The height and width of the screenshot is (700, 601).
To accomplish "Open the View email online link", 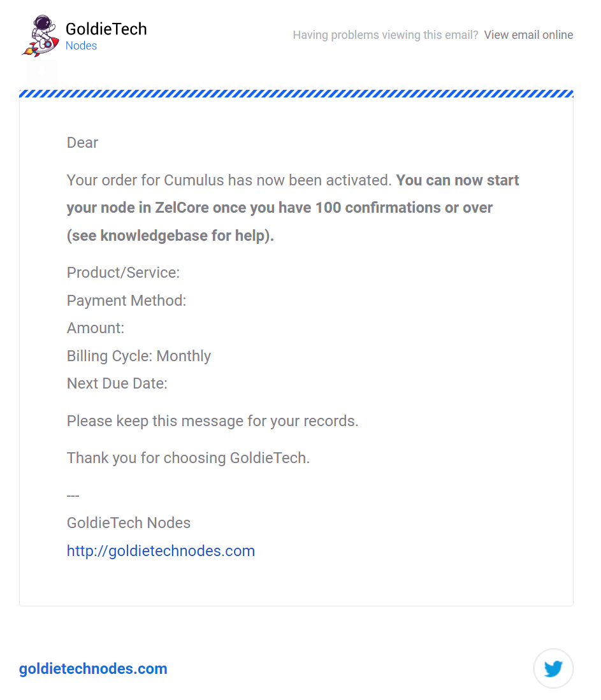I will (528, 35).
